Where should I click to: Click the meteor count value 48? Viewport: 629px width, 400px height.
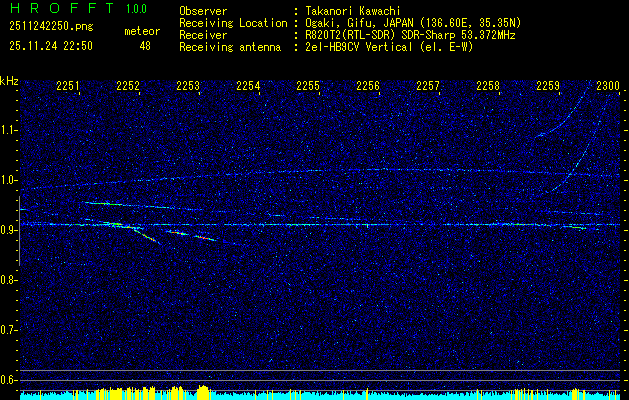pyautogui.click(x=145, y=46)
